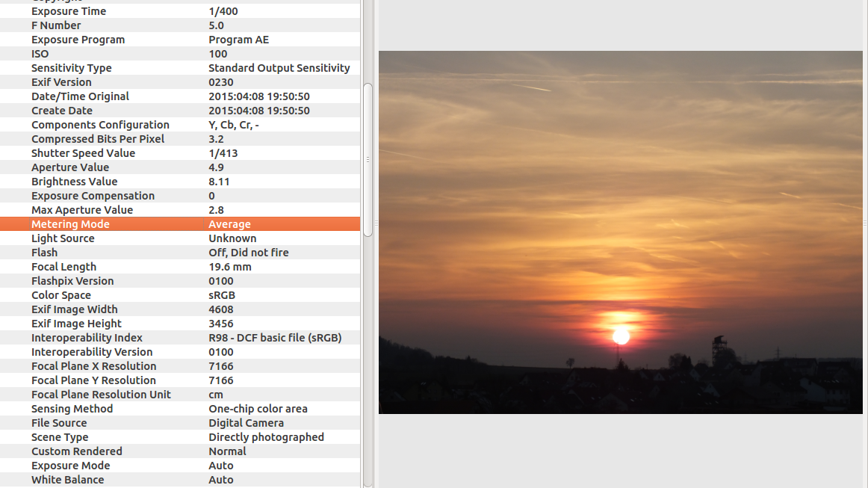This screenshot has width=868, height=488.
Task: Select the Exposure Program row
Action: coord(180,40)
